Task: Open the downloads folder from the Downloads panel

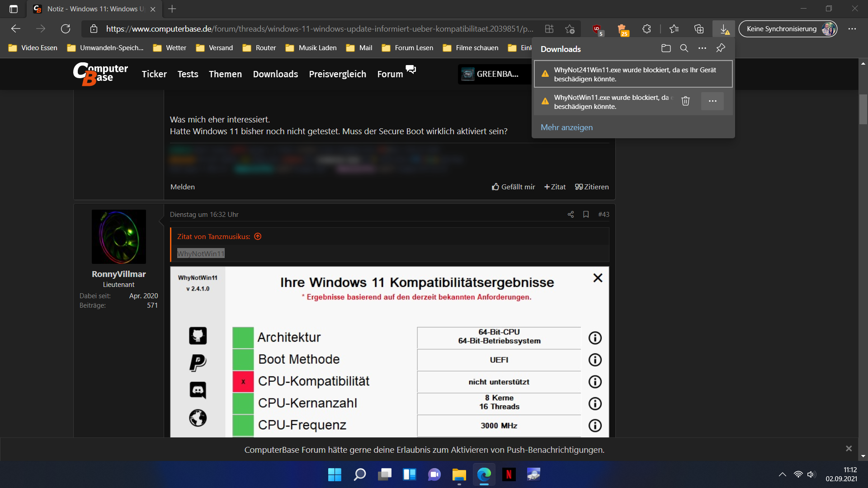Action: 666,48
